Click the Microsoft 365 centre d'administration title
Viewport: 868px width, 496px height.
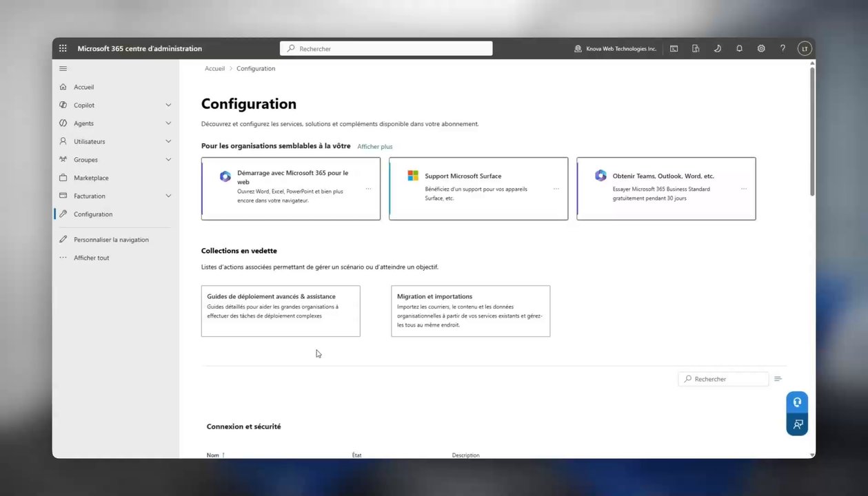tap(140, 49)
